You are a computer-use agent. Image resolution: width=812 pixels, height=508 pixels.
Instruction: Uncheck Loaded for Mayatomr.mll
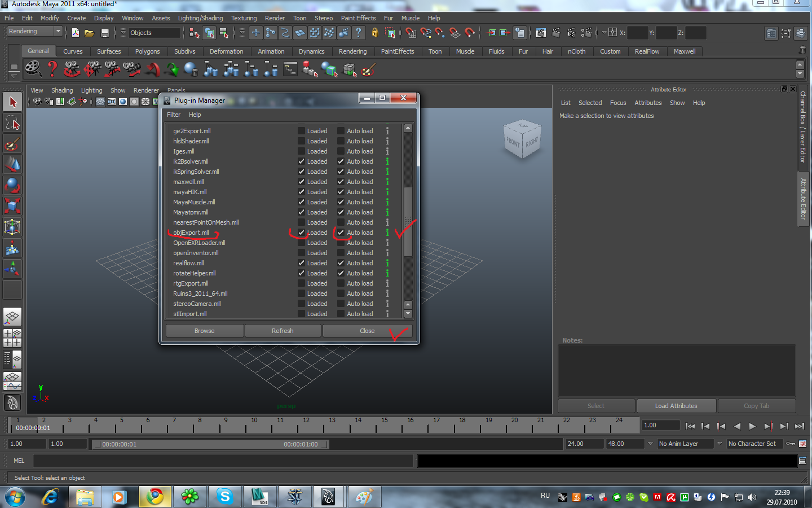302,212
